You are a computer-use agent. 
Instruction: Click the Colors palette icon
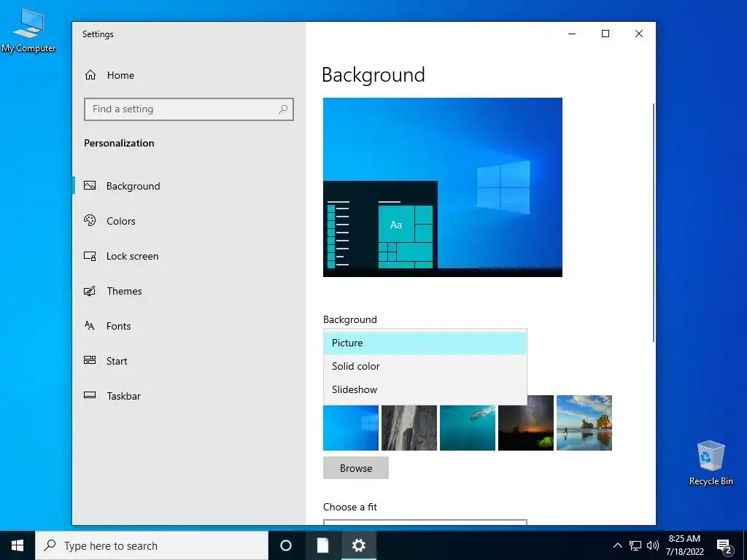tap(90, 220)
